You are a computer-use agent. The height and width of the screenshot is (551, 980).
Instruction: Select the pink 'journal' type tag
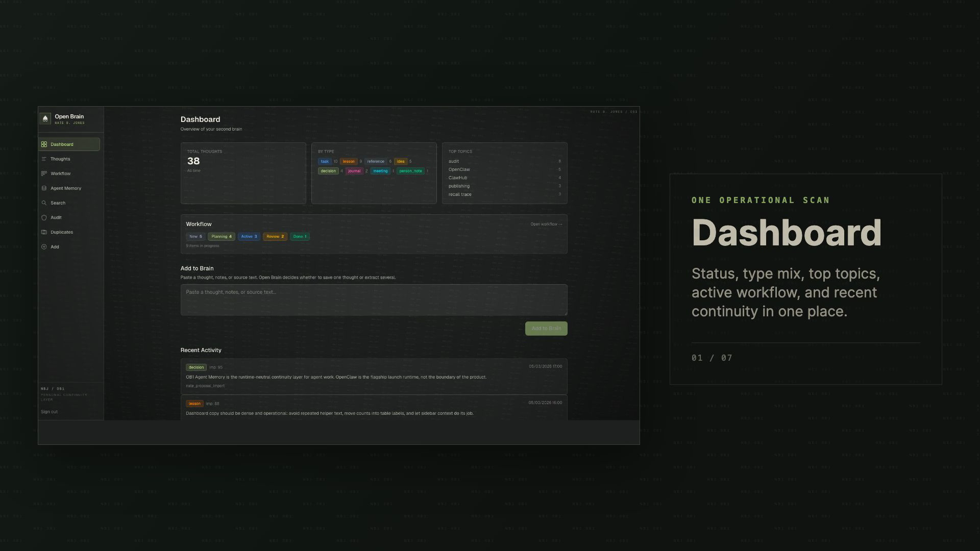[354, 171]
